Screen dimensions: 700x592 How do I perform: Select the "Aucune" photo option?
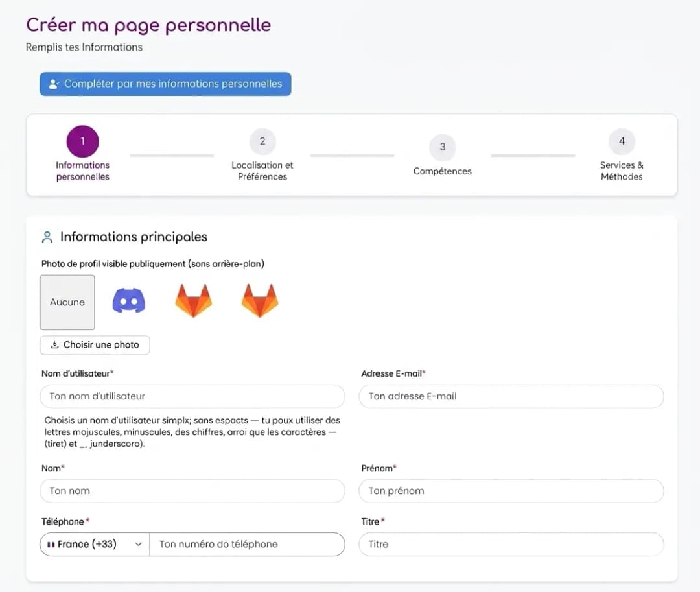coord(67,302)
